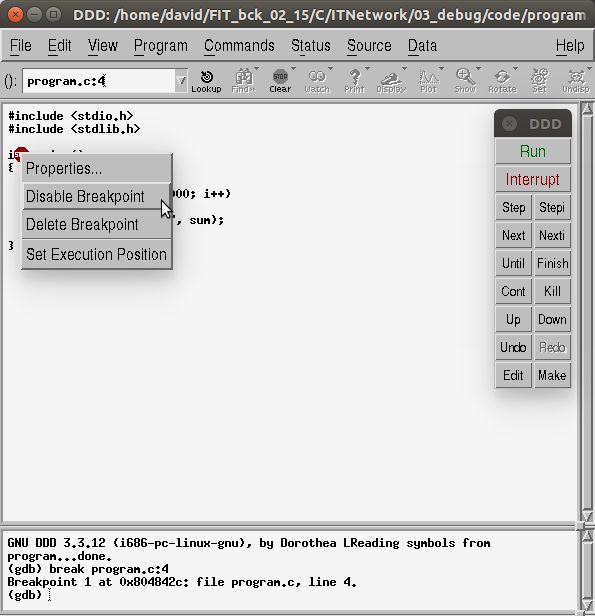Image resolution: width=595 pixels, height=616 pixels.
Task: Click the Finish button
Action: pyautogui.click(x=552, y=263)
